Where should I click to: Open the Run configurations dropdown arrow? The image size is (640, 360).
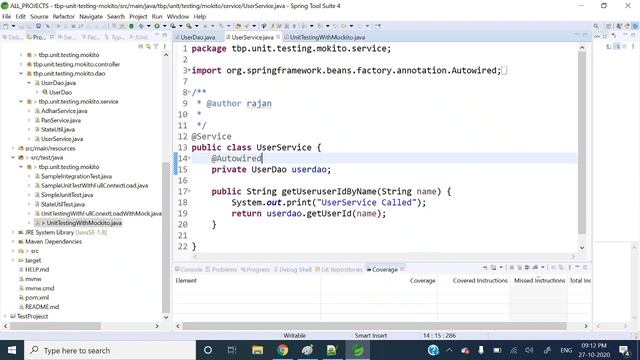click(x=164, y=26)
